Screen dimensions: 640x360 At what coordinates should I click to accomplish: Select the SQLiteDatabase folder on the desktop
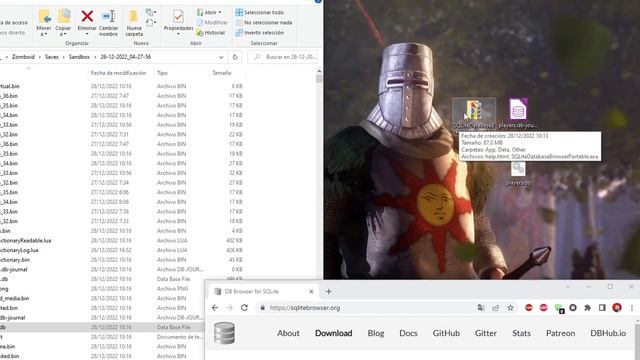tap(474, 114)
